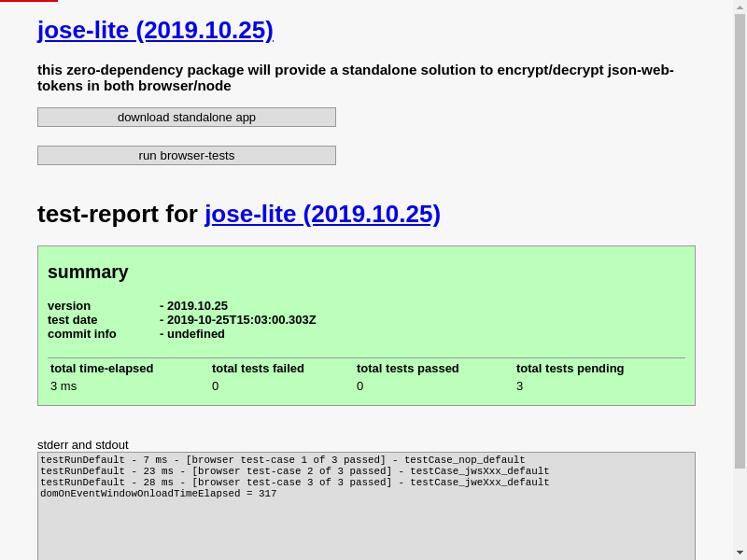
Task: Click the scrollbar down arrow
Action: coord(740,553)
